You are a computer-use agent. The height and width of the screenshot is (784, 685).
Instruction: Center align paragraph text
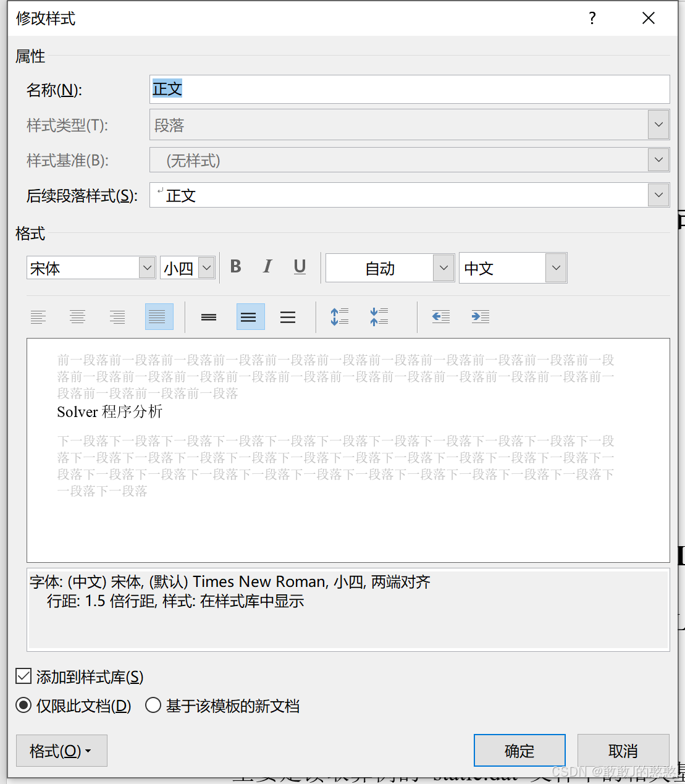pos(78,317)
